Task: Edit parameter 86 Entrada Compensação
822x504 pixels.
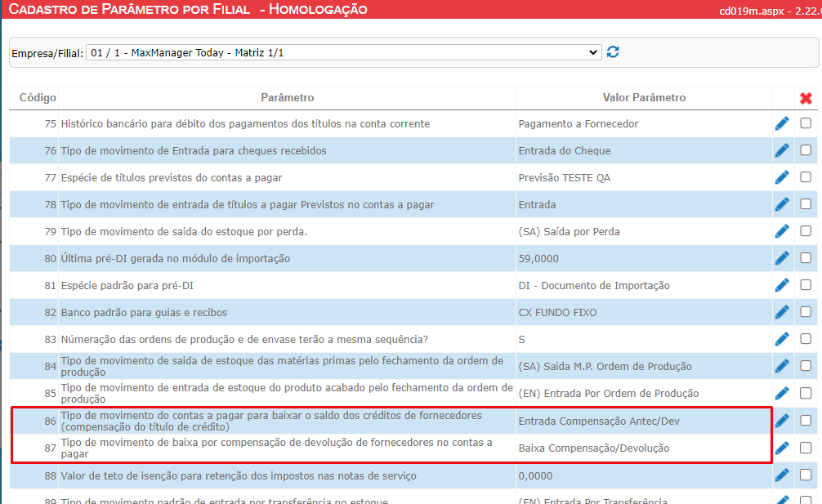Action: pyautogui.click(x=782, y=421)
